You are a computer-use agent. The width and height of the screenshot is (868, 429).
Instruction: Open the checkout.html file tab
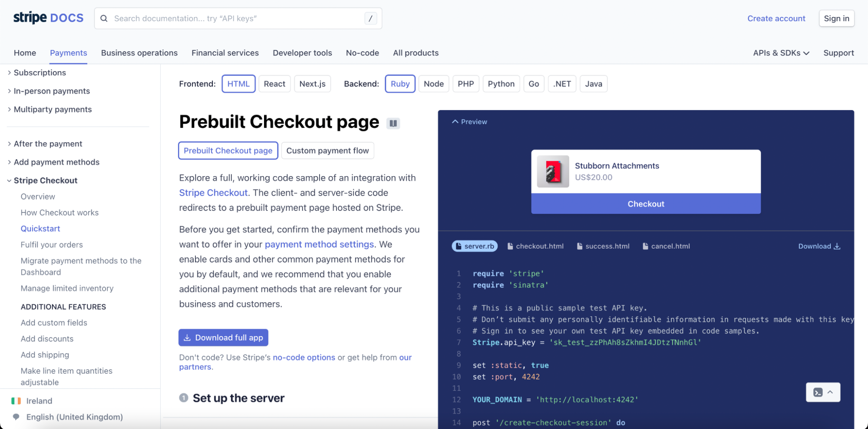tap(535, 246)
